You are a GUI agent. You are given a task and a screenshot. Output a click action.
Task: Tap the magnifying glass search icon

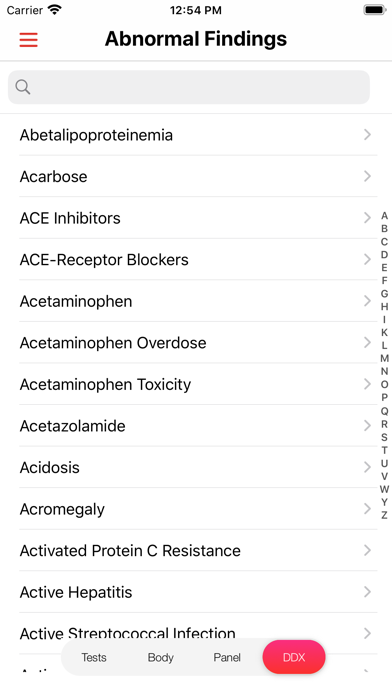[23, 87]
